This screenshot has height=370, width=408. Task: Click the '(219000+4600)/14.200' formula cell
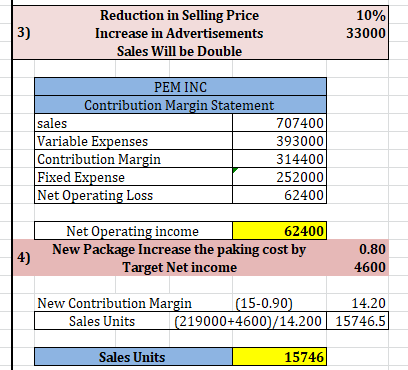[x=248, y=321]
